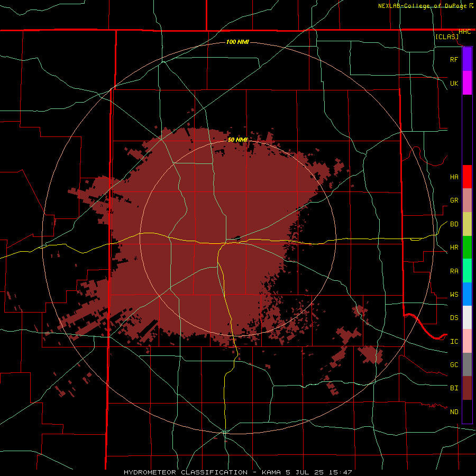Click the purple RF legend color swatch
The image size is (476, 476).
(467, 59)
